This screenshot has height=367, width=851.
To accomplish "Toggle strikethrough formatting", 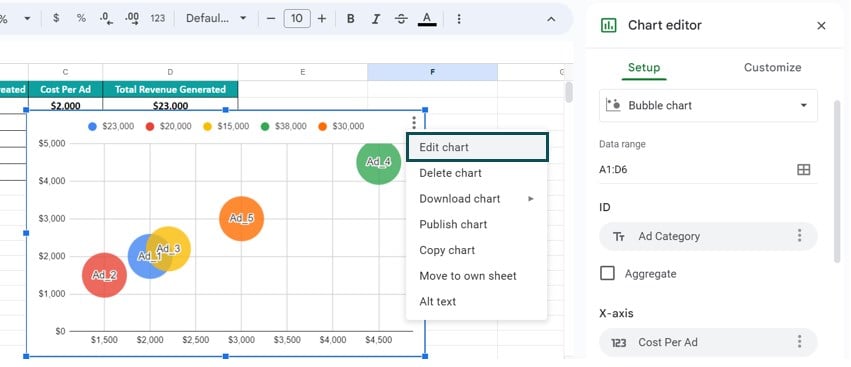I will click(401, 18).
